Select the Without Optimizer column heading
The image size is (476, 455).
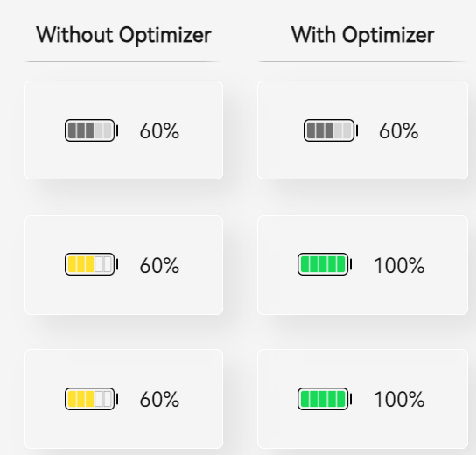[123, 35]
